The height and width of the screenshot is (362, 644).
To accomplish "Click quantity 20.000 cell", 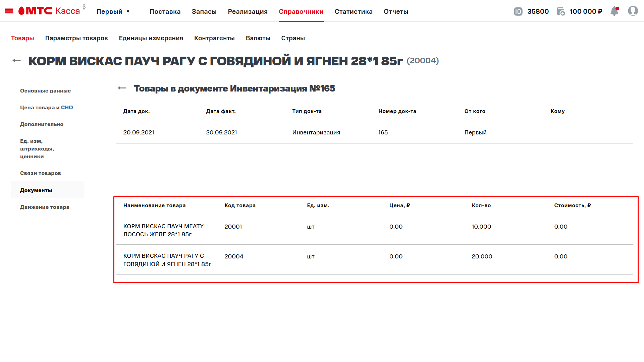I will (482, 256).
